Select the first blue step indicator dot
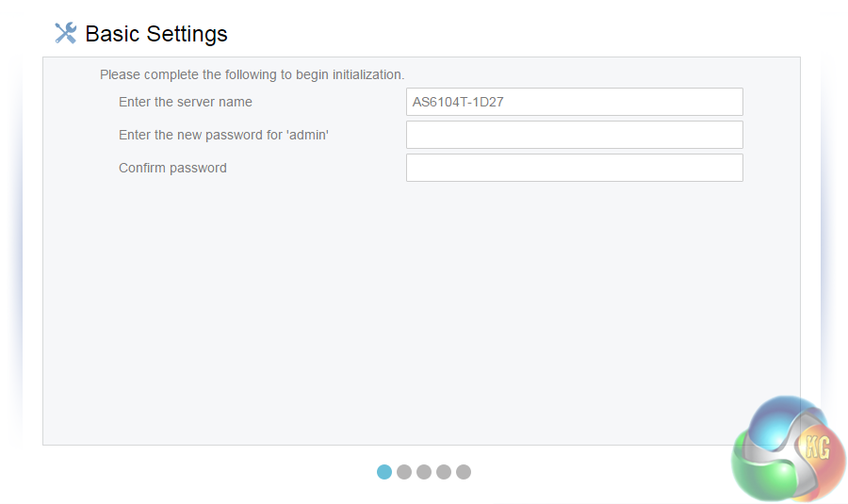 pyautogui.click(x=384, y=472)
